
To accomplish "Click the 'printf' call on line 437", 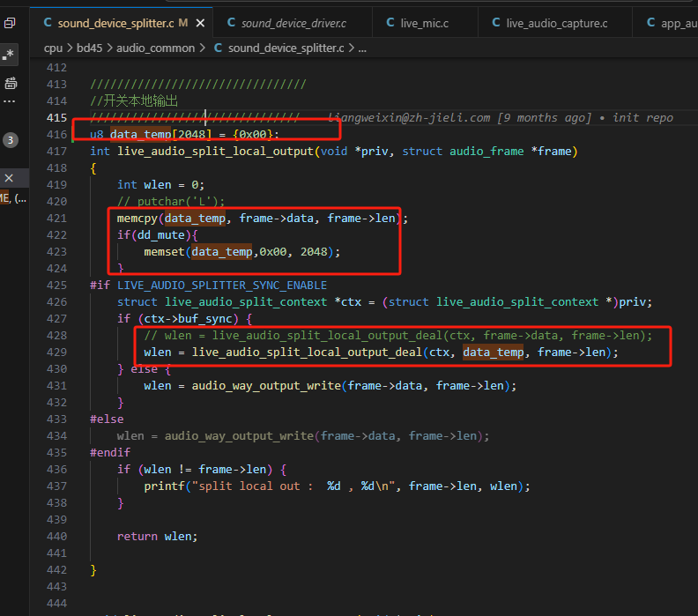I will pos(164,486).
